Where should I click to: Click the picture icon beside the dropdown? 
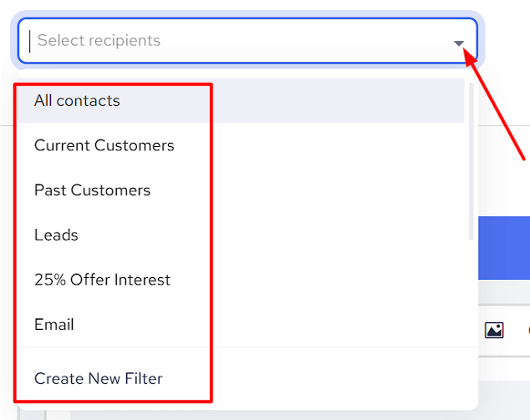point(494,331)
